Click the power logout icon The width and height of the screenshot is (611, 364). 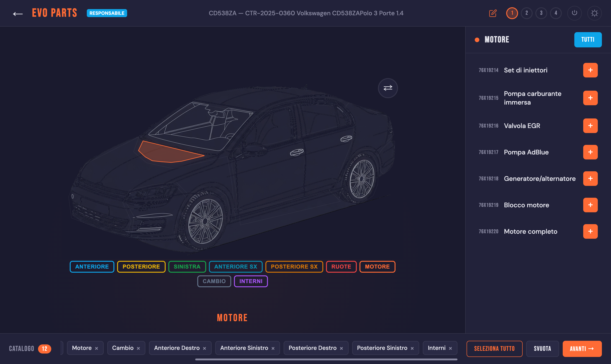pos(574,13)
